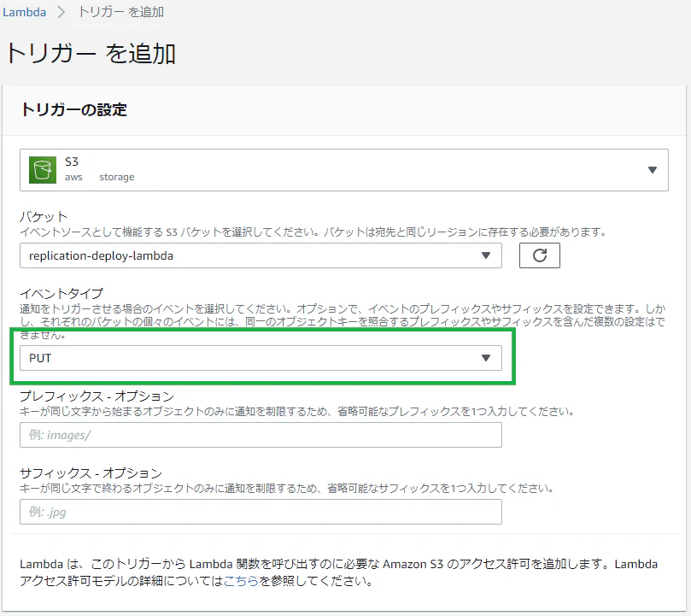
Task: Click the prefix input field (例: images/)
Action: [x=261, y=435]
